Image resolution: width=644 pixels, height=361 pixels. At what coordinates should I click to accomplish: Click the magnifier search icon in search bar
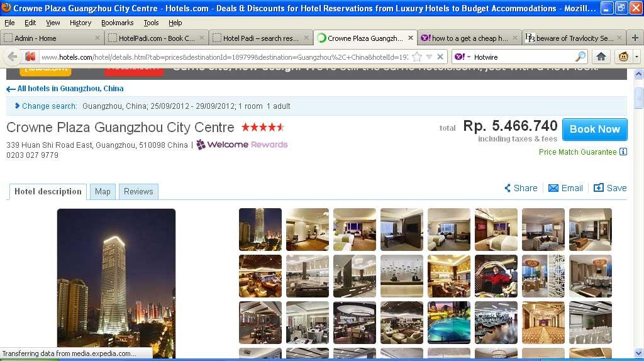(580, 57)
